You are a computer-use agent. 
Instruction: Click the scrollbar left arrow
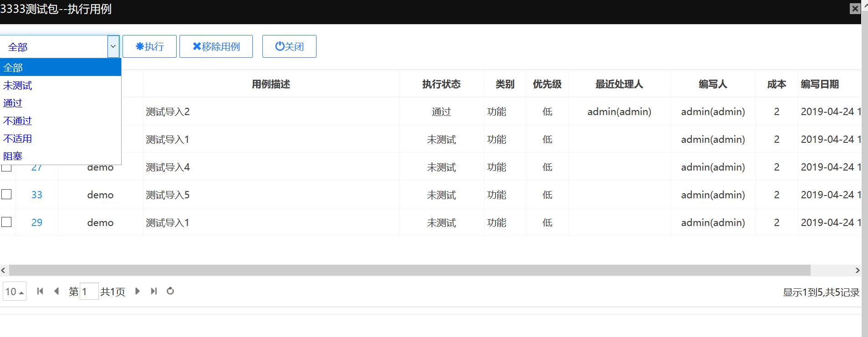pyautogui.click(x=3, y=270)
